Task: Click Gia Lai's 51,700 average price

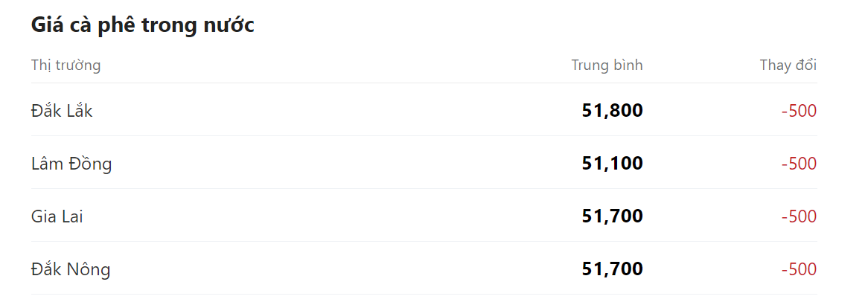Action: pyautogui.click(x=612, y=216)
